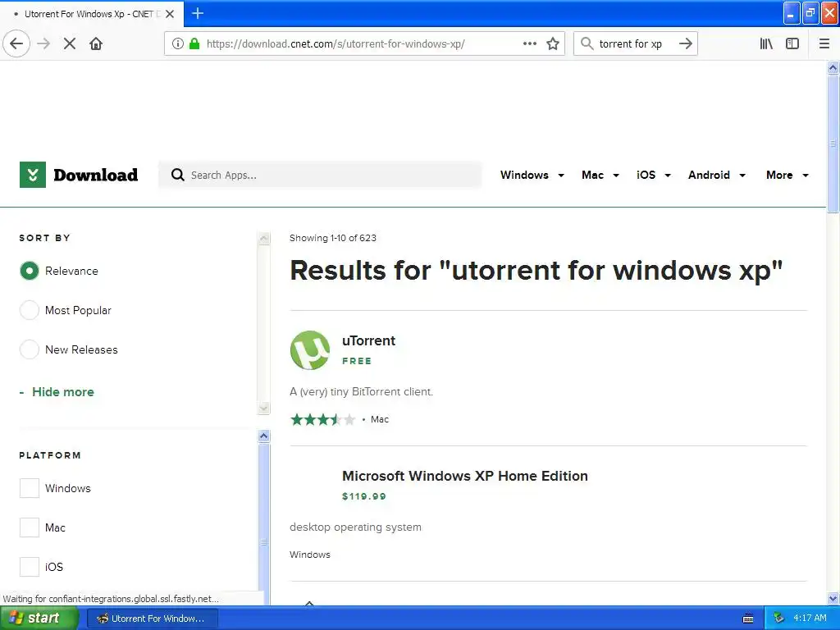
Task: Click the green Download logo icon
Action: pyautogui.click(x=33, y=175)
